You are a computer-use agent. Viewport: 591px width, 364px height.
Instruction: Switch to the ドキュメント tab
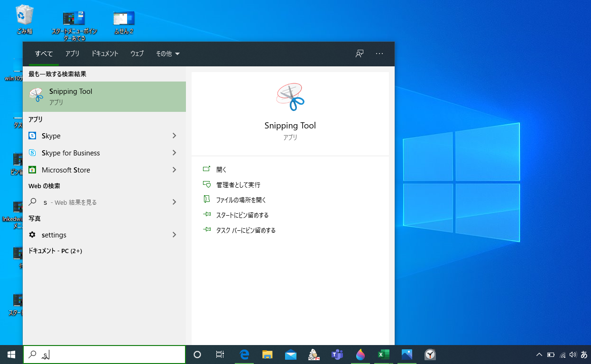(x=105, y=54)
